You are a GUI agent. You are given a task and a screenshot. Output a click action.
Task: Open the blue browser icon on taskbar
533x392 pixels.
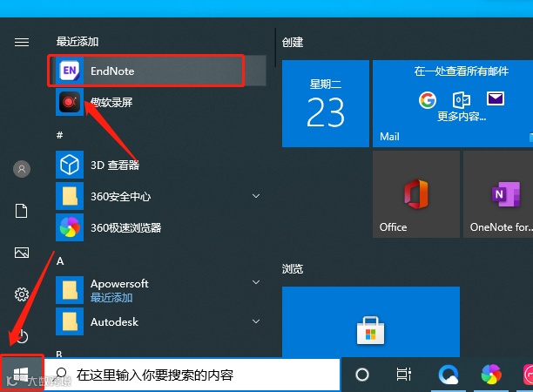(x=449, y=375)
